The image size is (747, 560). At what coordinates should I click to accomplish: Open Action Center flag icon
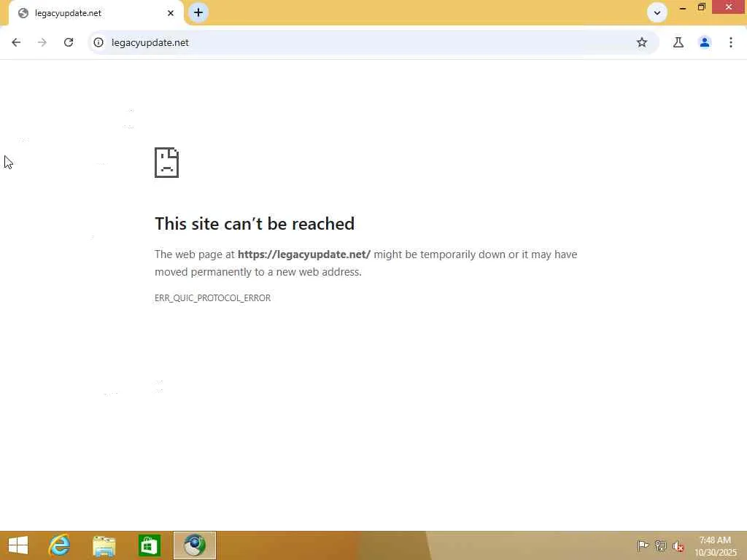coord(643,545)
